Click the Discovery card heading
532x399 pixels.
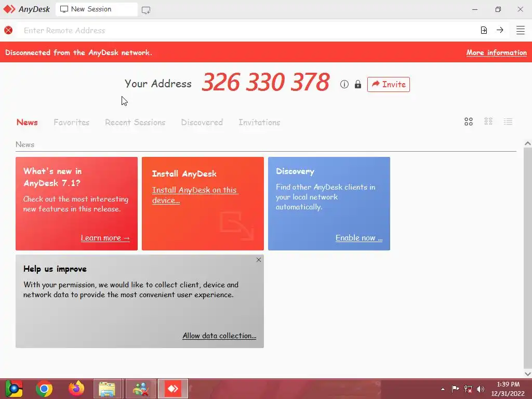[295, 171]
